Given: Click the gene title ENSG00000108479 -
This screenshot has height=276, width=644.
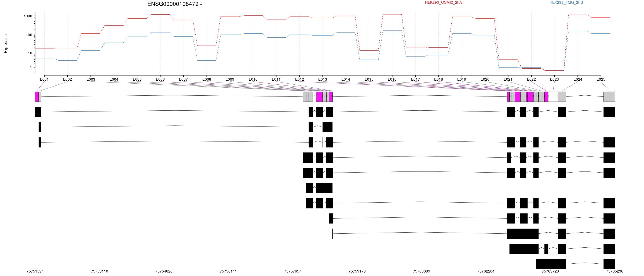Looking at the screenshot, I should (x=174, y=4).
